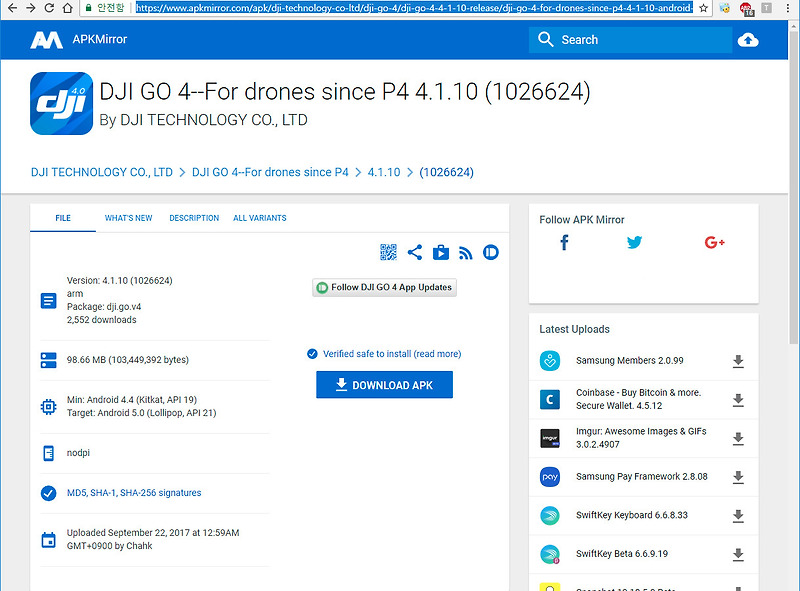Click the search magnifier icon

click(545, 39)
